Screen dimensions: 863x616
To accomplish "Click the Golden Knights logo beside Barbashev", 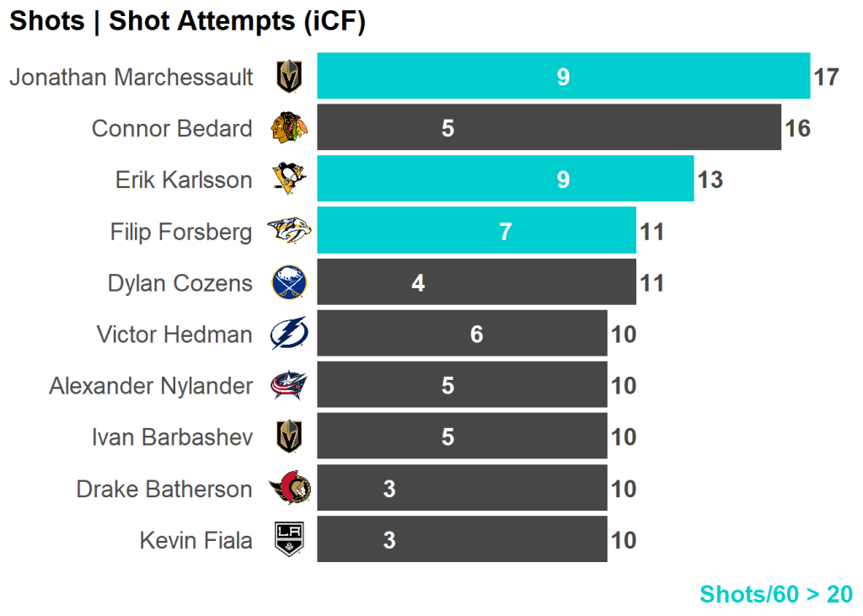I will coord(289,437).
